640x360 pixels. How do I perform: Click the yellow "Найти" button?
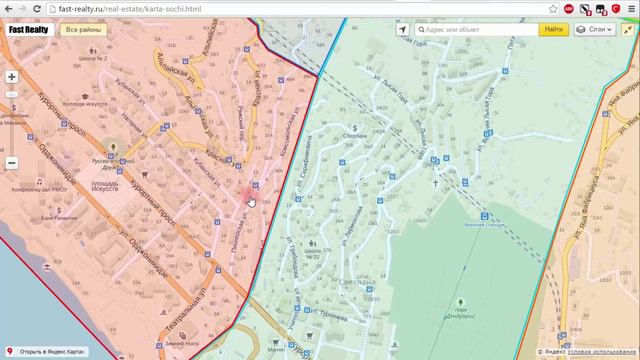[553, 29]
